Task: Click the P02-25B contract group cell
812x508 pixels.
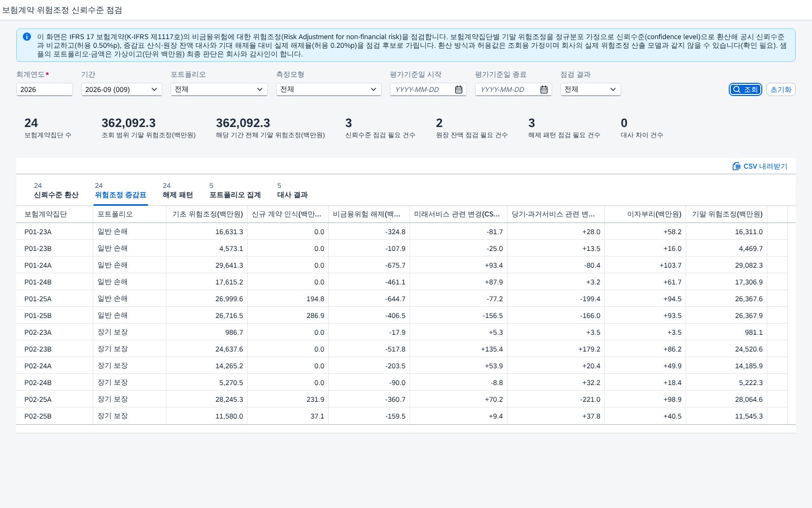Action: pos(55,416)
